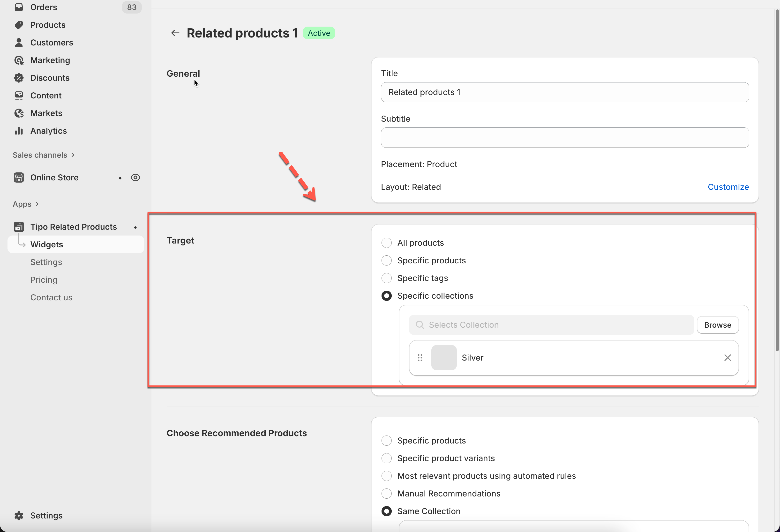
Task: Click the Tipo Related Products app icon
Action: [x=19, y=227]
